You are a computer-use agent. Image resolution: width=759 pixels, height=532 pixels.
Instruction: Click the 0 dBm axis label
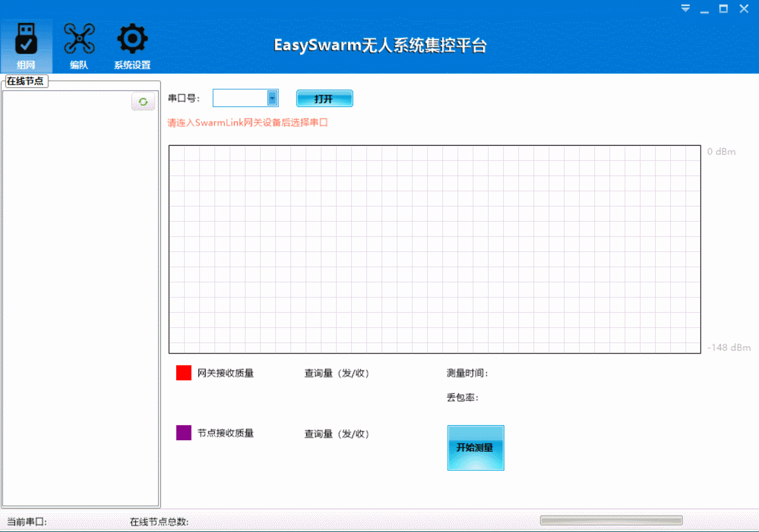point(721,151)
